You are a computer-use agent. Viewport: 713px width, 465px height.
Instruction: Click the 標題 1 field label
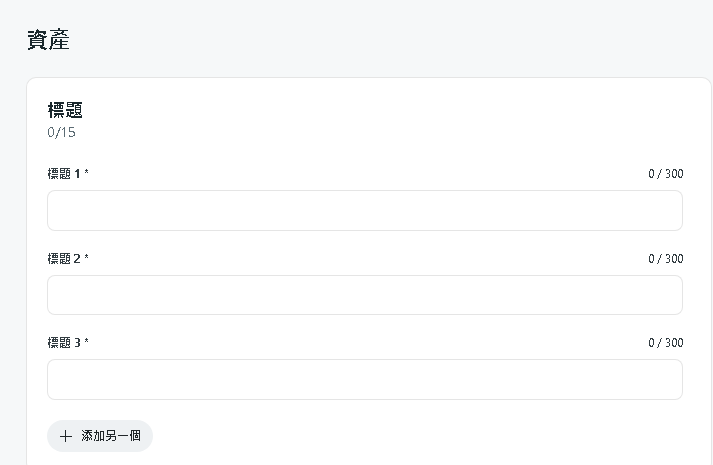(x=64, y=174)
